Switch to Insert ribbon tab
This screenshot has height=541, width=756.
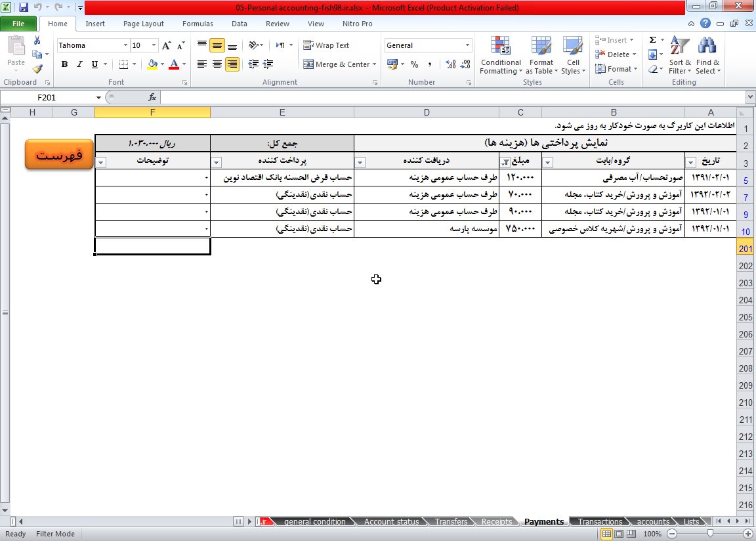(x=95, y=24)
